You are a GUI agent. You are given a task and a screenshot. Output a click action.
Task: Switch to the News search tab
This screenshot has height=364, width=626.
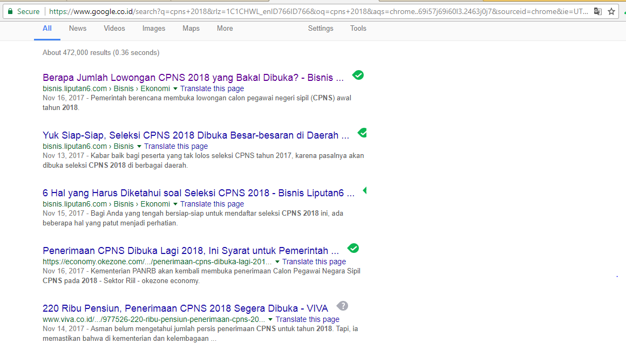78,29
